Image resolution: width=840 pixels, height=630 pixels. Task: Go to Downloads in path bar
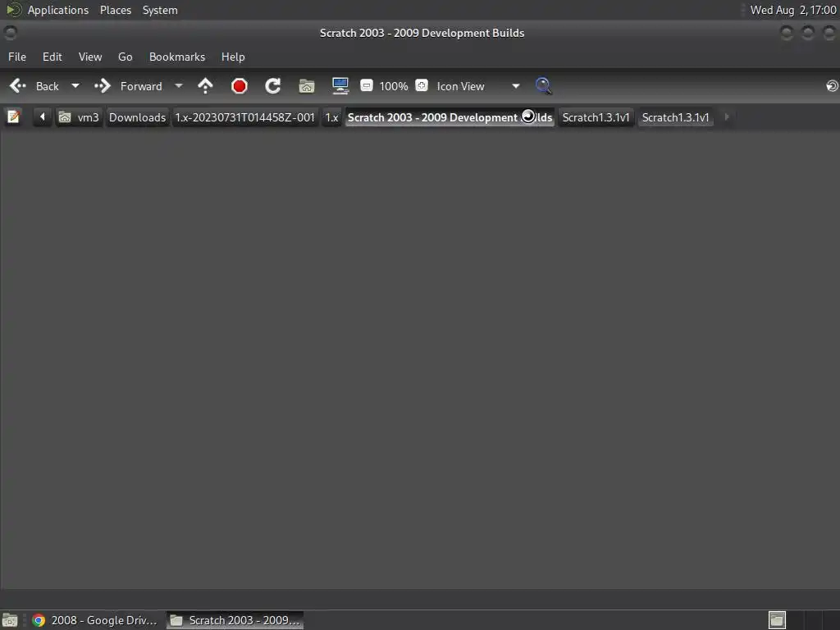coord(137,117)
